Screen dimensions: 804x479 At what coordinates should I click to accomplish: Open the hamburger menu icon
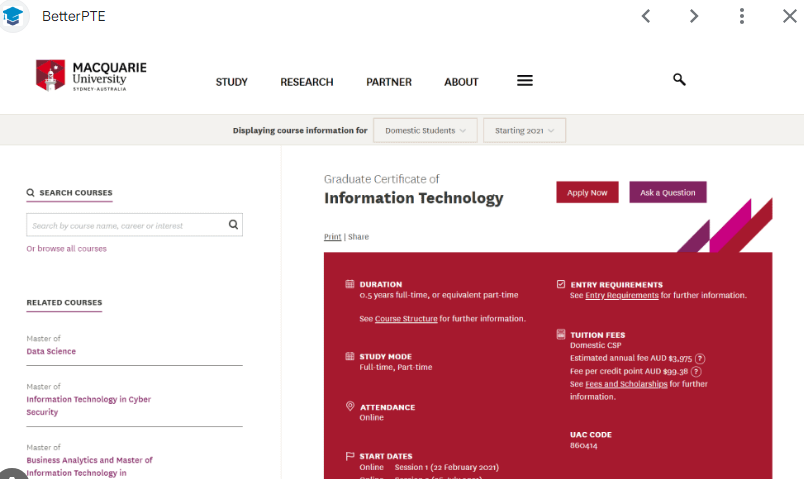coord(525,81)
